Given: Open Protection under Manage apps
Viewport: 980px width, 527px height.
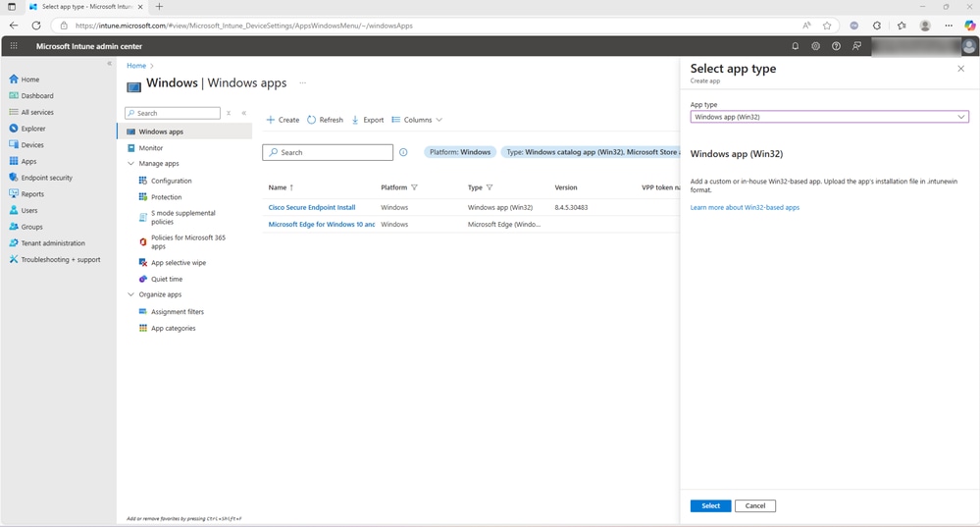Looking at the screenshot, I should coord(166,197).
